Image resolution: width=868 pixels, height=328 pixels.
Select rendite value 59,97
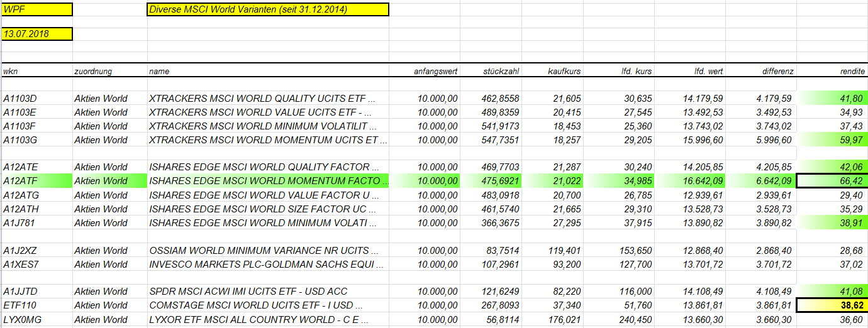tap(833, 140)
